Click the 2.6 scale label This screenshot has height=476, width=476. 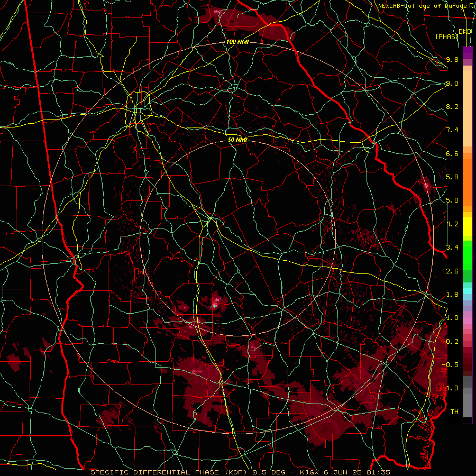click(452, 271)
